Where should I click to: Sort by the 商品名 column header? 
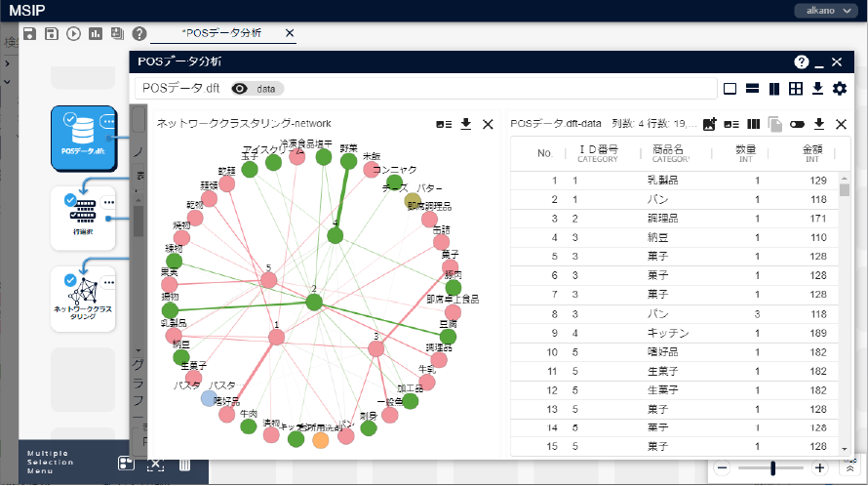[x=668, y=153]
